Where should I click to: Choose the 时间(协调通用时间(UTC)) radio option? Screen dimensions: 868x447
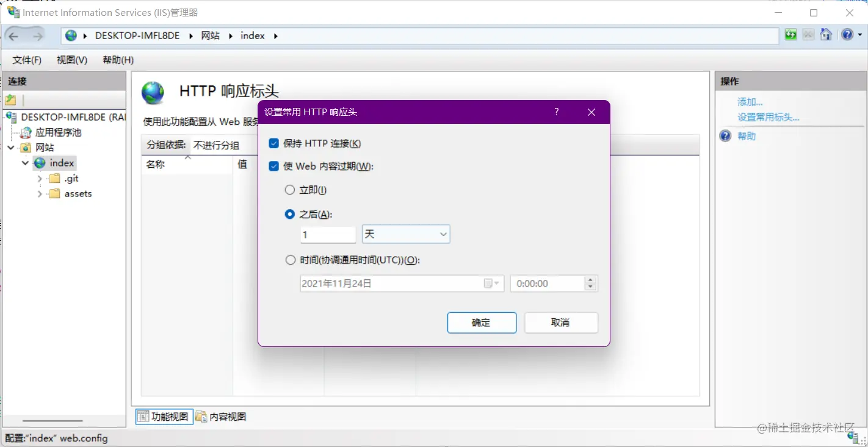pos(290,260)
